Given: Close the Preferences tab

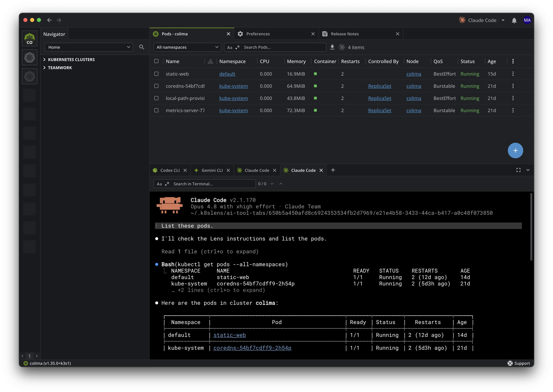Looking at the screenshot, I should 313,34.
